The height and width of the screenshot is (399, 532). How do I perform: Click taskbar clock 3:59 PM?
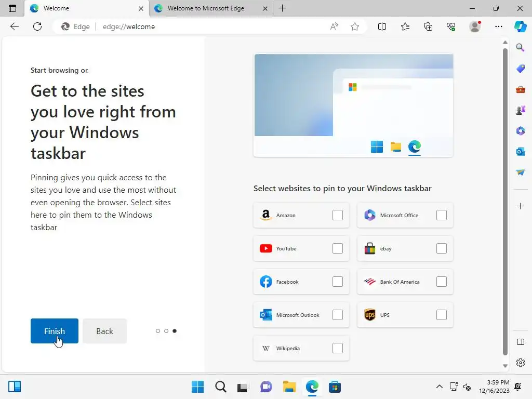click(494, 387)
